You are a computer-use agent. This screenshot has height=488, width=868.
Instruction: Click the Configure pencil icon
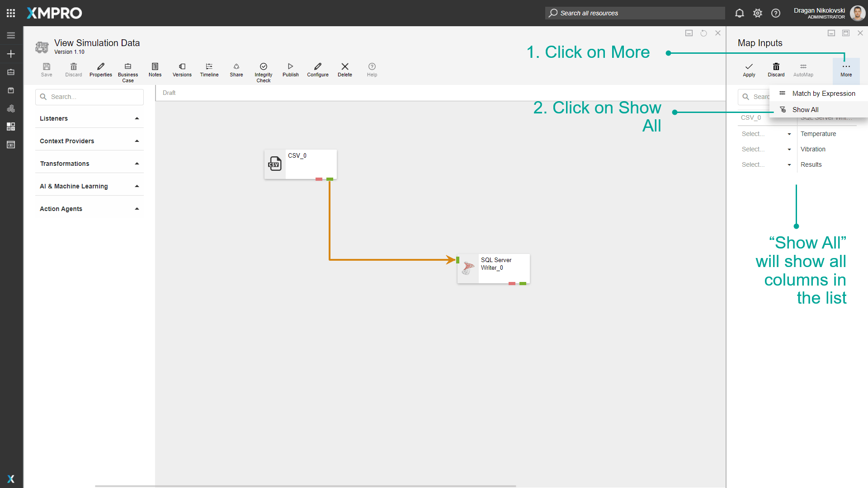click(317, 67)
